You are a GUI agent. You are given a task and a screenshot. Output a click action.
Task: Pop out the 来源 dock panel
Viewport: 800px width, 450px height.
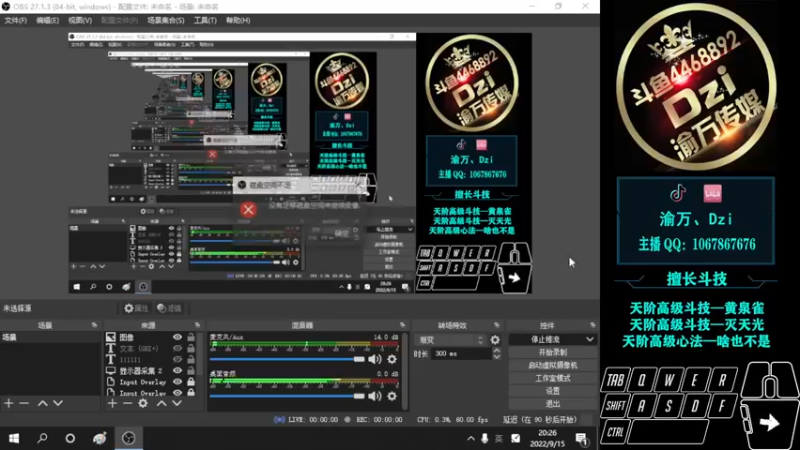tap(197, 325)
